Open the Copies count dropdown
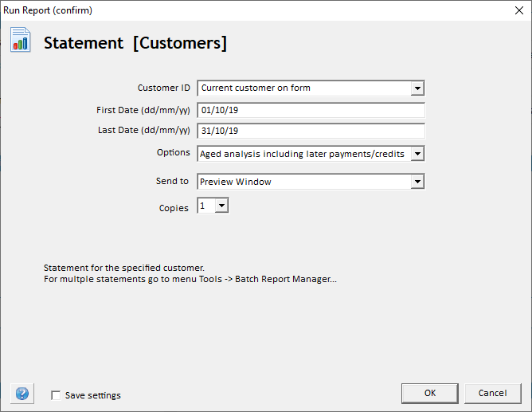This screenshot has width=532, height=412. point(221,206)
